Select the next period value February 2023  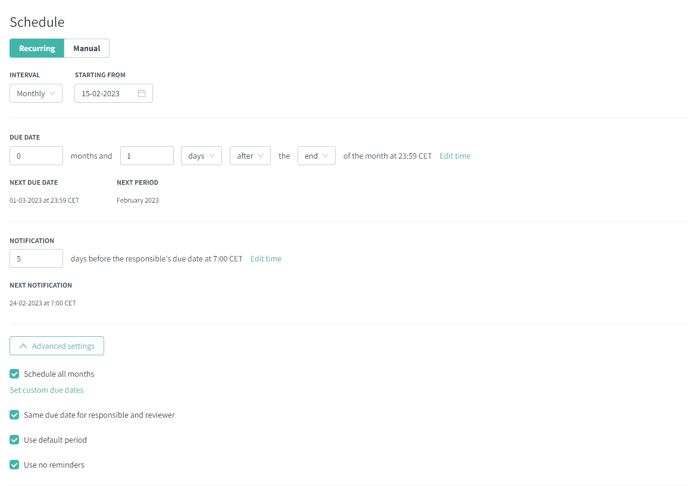click(137, 200)
